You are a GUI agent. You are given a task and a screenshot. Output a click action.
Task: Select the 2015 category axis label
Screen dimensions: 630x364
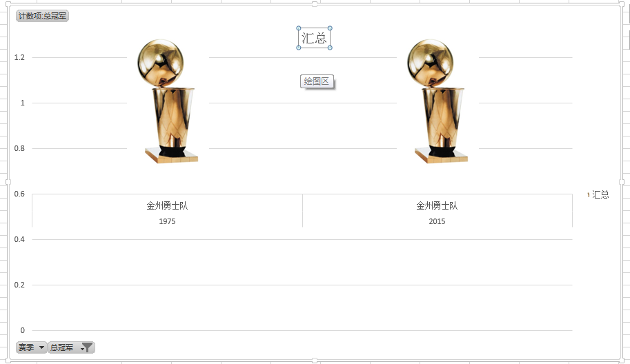coord(437,221)
